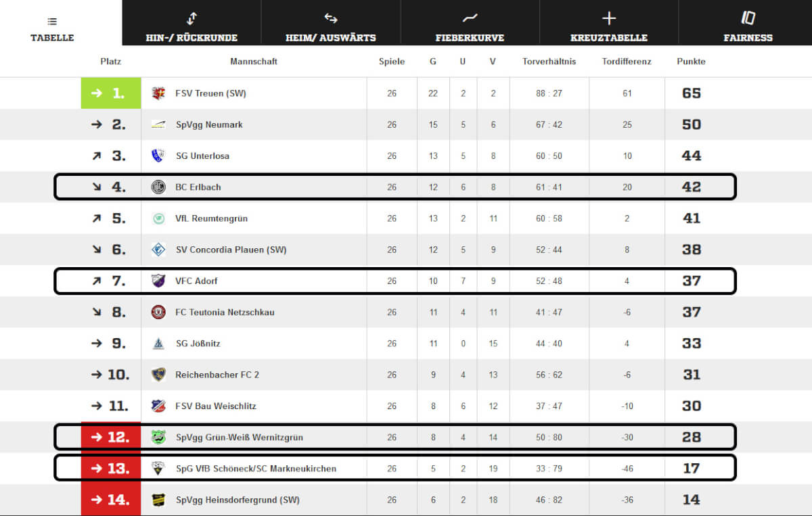Click the SpVgg Heinsdorfergrund yellow-black crest
The image size is (812, 516).
click(158, 500)
